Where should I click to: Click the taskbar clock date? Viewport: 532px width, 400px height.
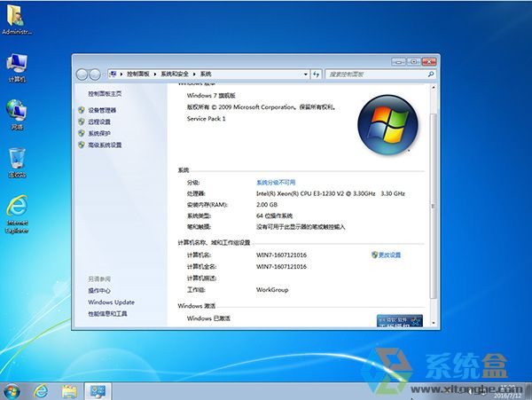tap(508, 396)
